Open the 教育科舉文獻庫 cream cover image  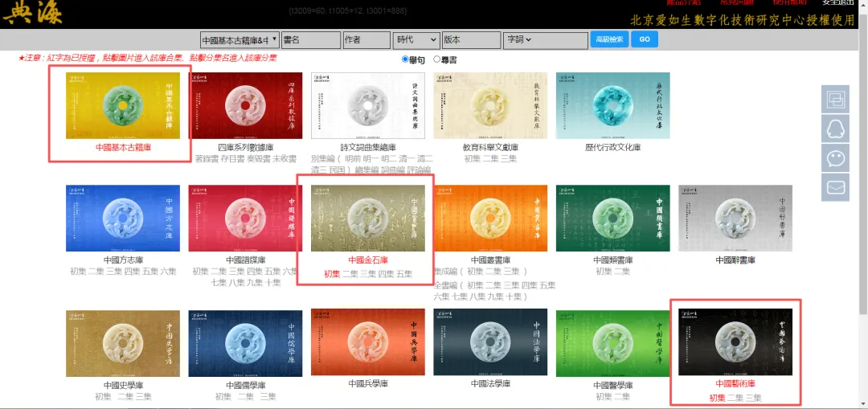pyautogui.click(x=490, y=105)
